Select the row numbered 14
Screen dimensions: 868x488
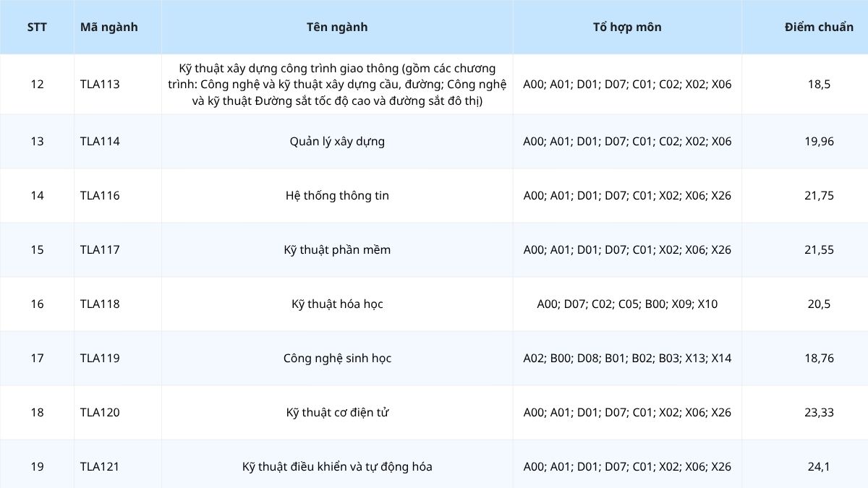[434, 195]
